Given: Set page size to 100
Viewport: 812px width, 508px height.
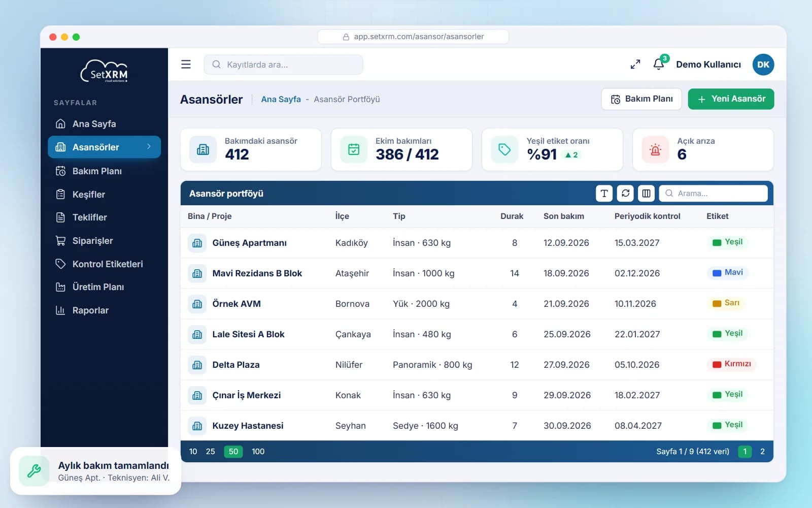Looking at the screenshot, I should pos(258,452).
